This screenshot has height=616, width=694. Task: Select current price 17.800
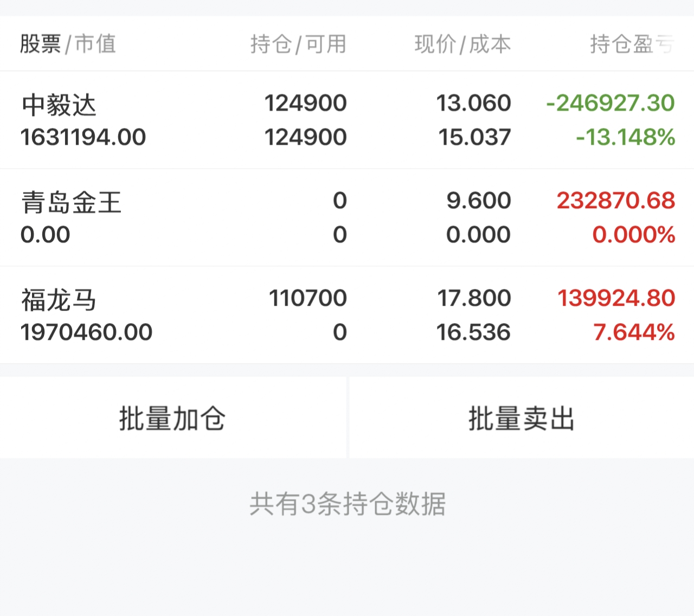point(474,298)
